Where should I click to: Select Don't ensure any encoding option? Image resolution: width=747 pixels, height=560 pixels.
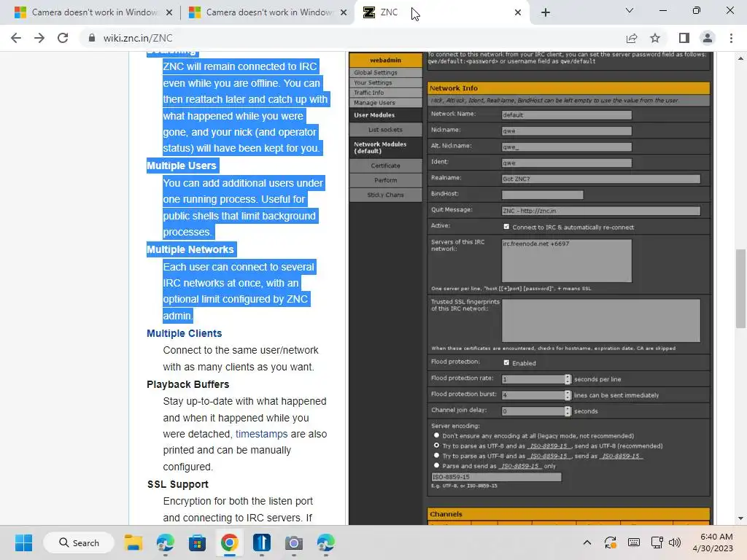point(436,435)
